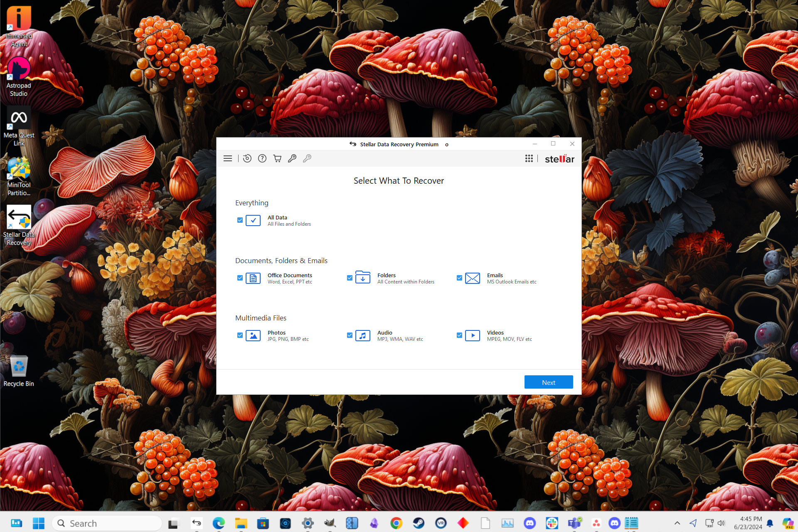This screenshot has height=532, width=798.
Task: Uncheck the Office Documents checkbox
Action: coord(240,278)
